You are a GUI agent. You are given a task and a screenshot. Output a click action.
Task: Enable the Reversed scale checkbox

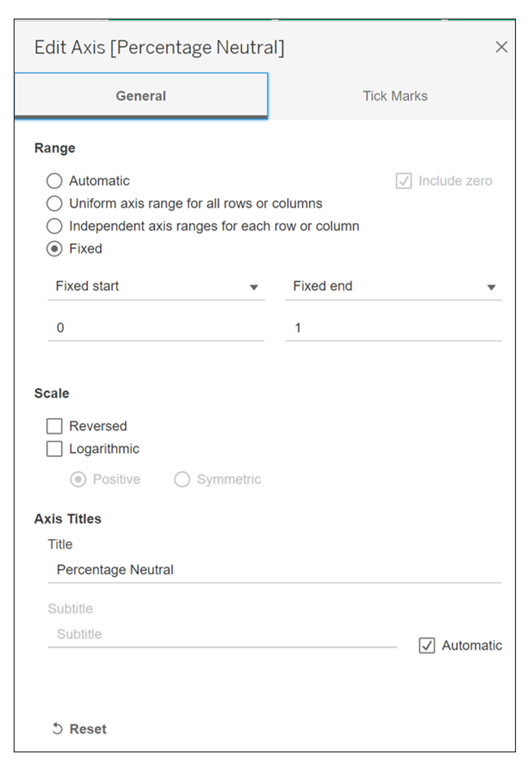54,426
